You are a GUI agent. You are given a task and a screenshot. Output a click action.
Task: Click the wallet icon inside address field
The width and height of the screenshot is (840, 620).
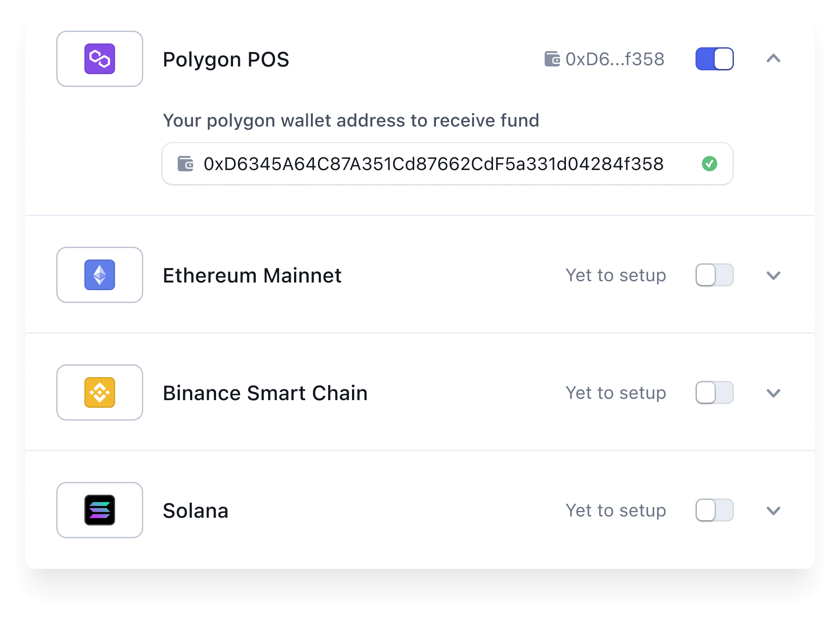[185, 164]
